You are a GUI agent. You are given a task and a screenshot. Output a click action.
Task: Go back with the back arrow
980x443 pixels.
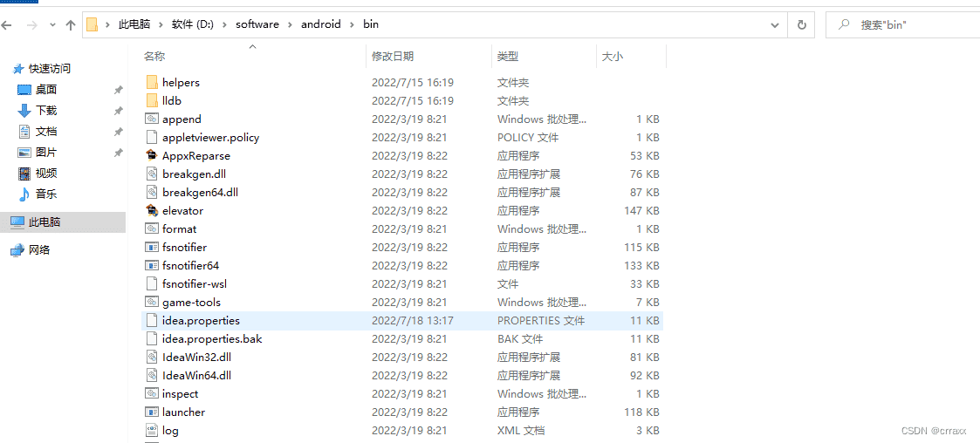tap(7, 25)
